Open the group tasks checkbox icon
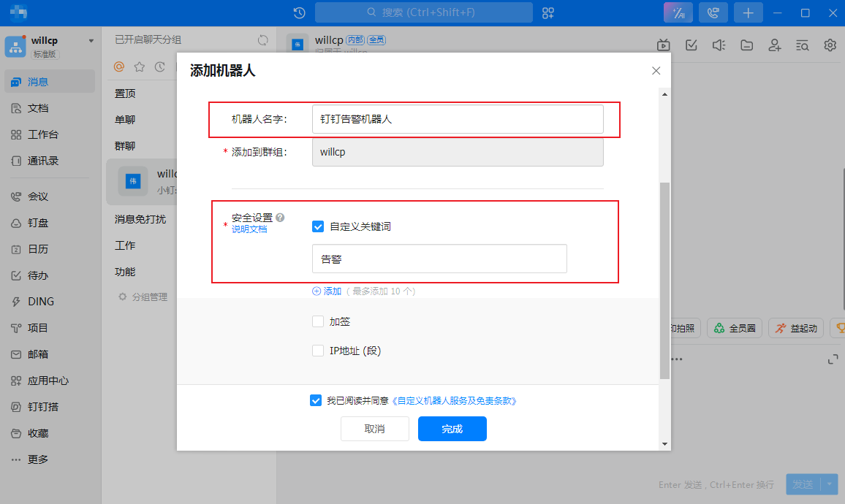The image size is (845, 504). [691, 45]
